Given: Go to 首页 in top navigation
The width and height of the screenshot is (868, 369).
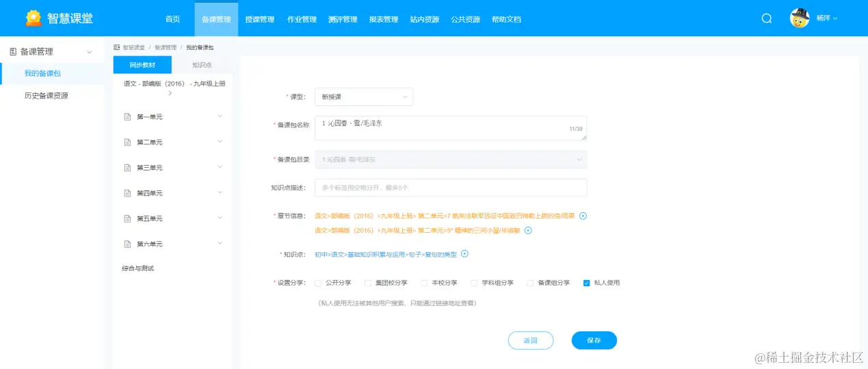Looking at the screenshot, I should (173, 19).
